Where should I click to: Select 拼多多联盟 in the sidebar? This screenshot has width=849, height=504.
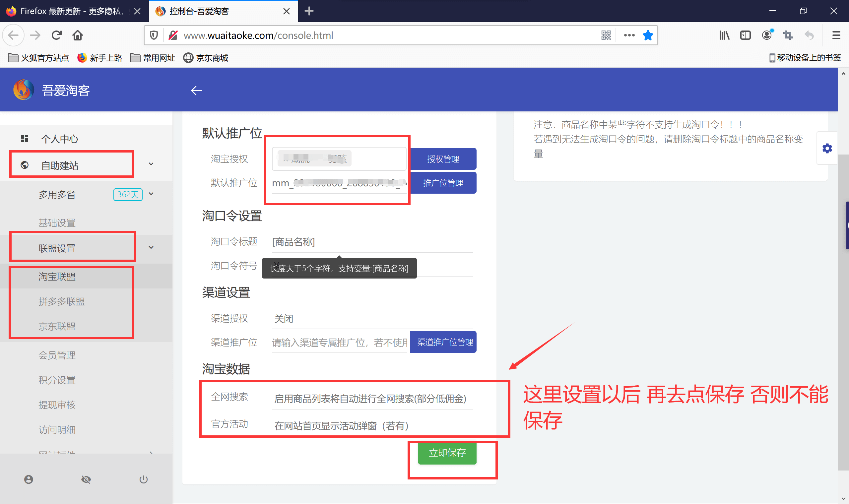coord(61,301)
